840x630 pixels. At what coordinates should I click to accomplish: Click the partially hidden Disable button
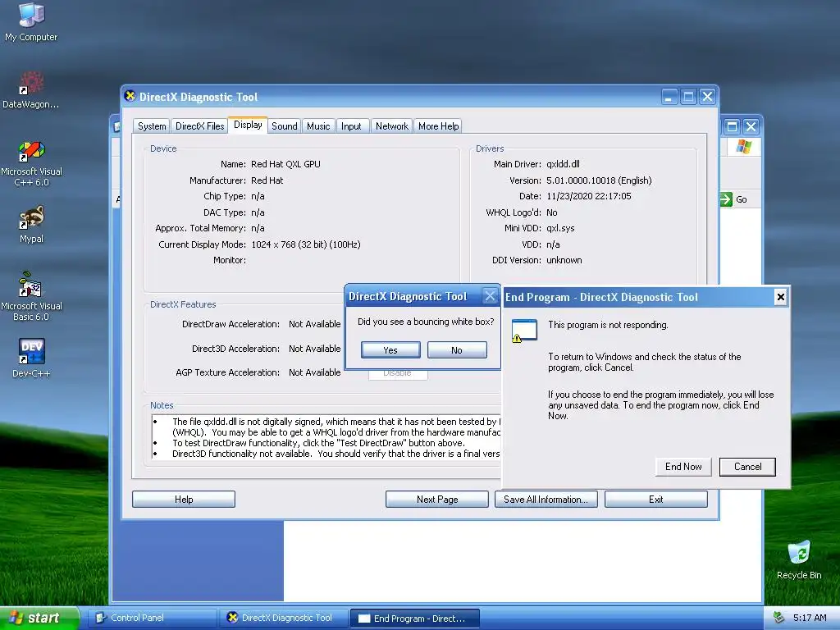[398, 374]
